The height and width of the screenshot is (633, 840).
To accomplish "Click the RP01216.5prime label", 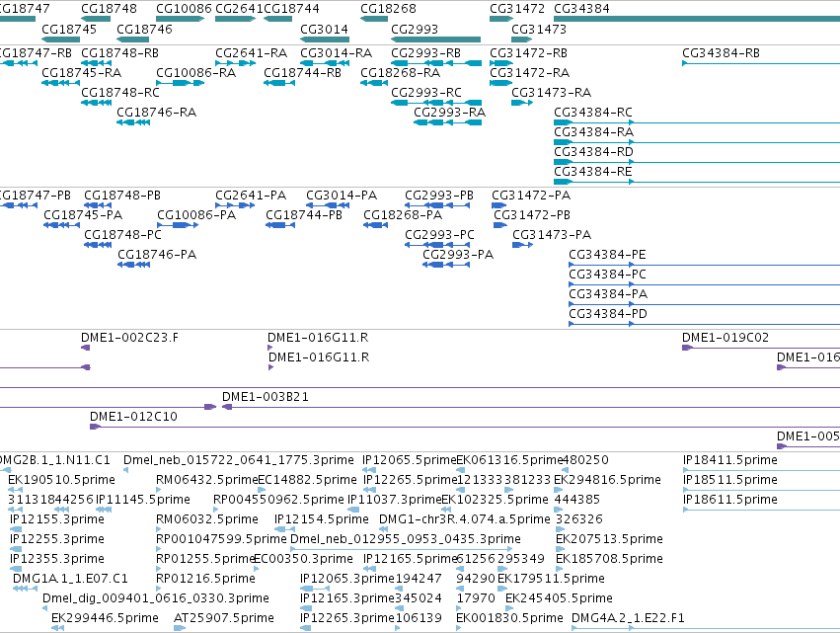I will click(x=205, y=579).
